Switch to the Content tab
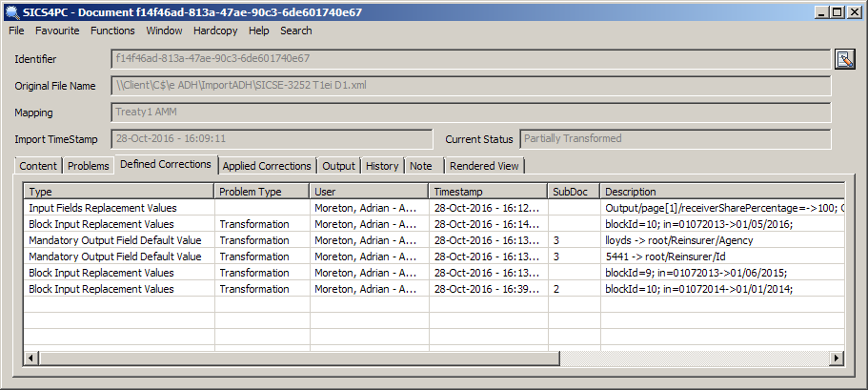Image resolution: width=868 pixels, height=390 pixels. 39,166
